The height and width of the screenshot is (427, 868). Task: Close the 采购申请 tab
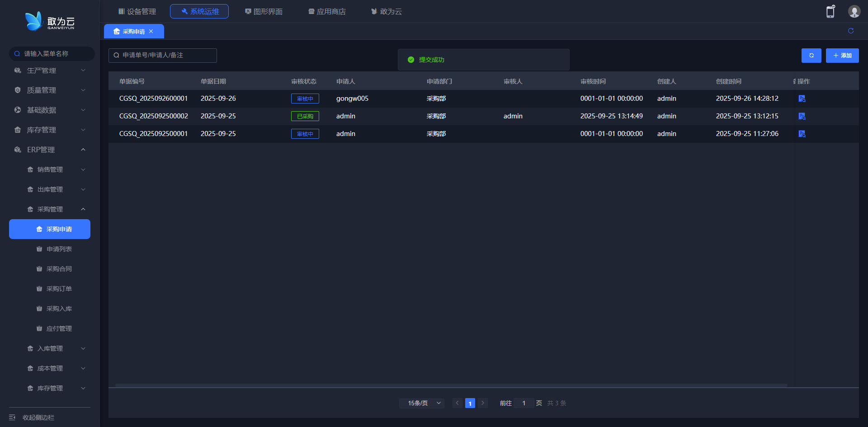(151, 31)
